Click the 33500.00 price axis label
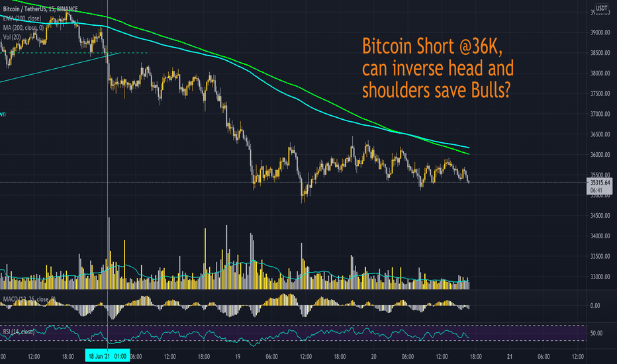This screenshot has height=364, width=617. (x=600, y=256)
